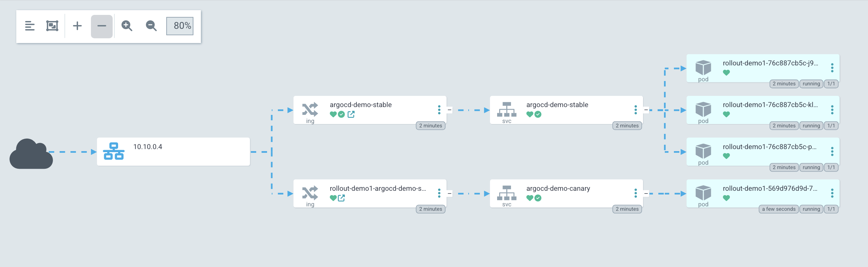Select the 10.10.0.4 load balancer node
Viewport: 868px width, 267px height.
[x=173, y=152]
